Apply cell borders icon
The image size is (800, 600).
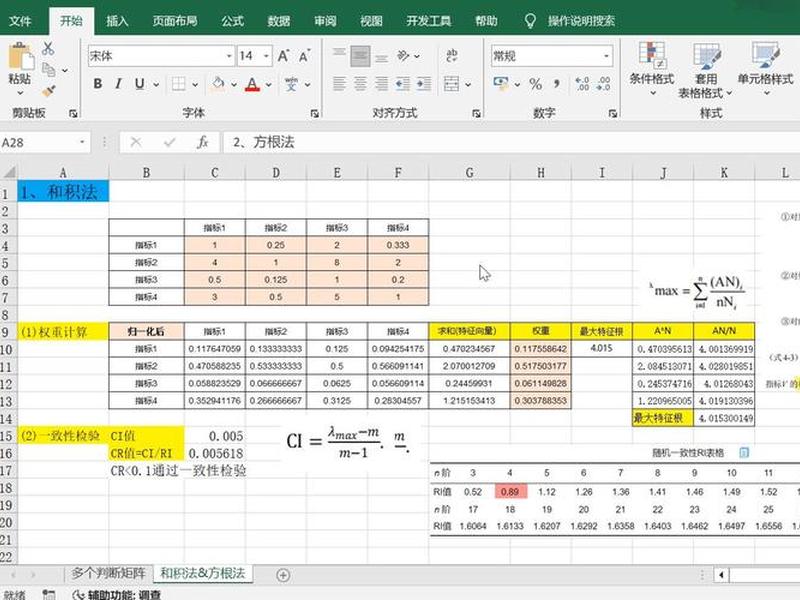[x=179, y=84]
